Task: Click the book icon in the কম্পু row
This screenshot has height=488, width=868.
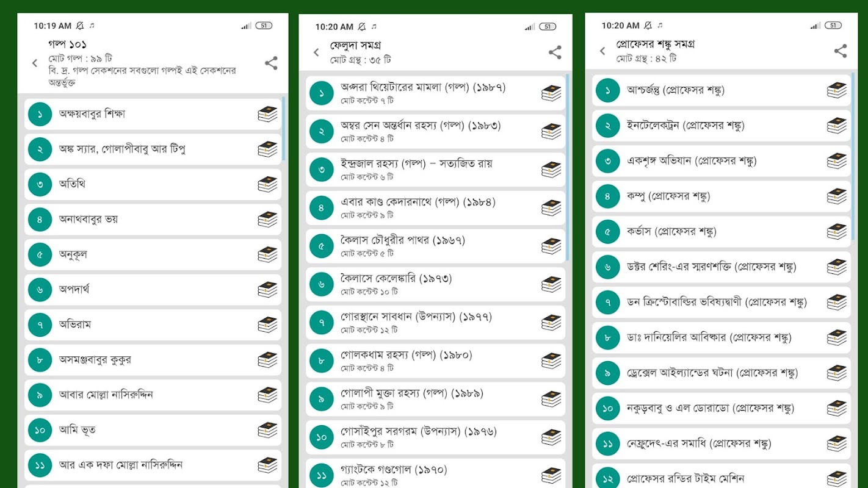Action: 837,196
